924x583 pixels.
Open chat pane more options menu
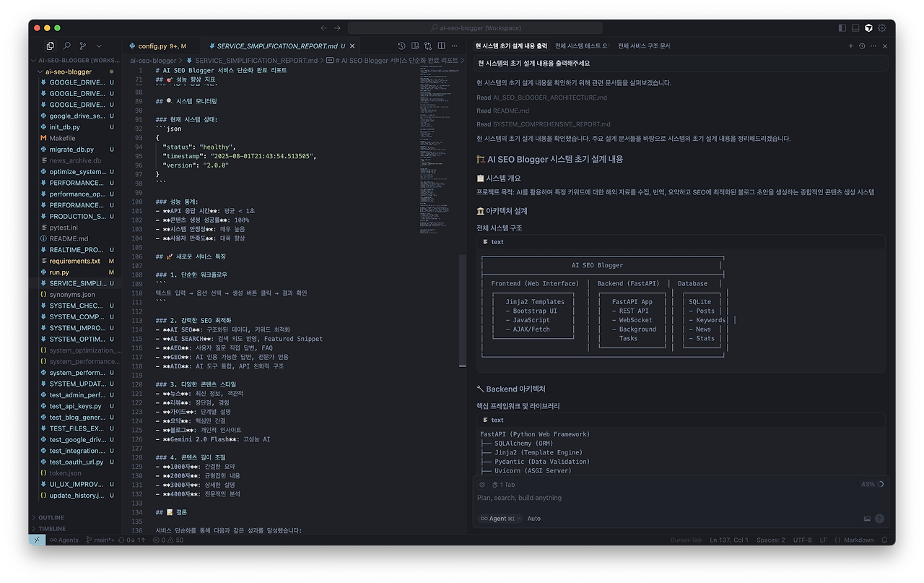click(x=873, y=46)
